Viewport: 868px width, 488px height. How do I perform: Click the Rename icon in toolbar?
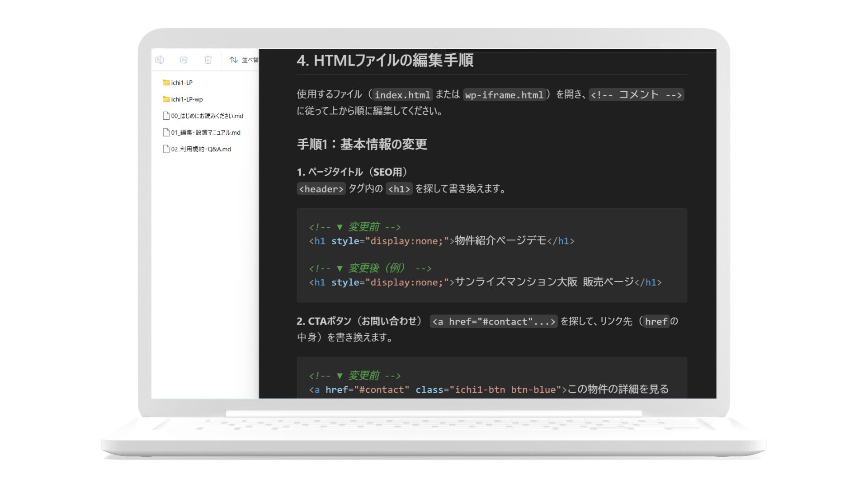point(160,60)
